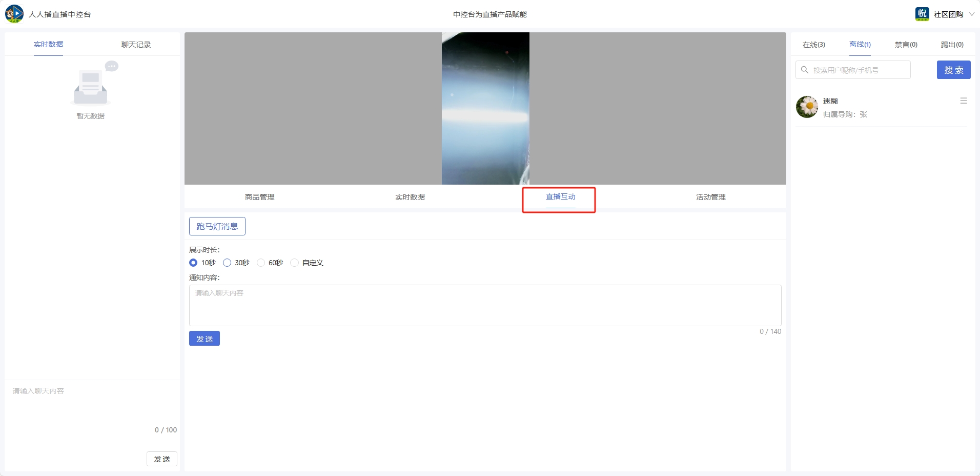Open the 活动管理 tab
The image size is (980, 476).
coord(711,197)
